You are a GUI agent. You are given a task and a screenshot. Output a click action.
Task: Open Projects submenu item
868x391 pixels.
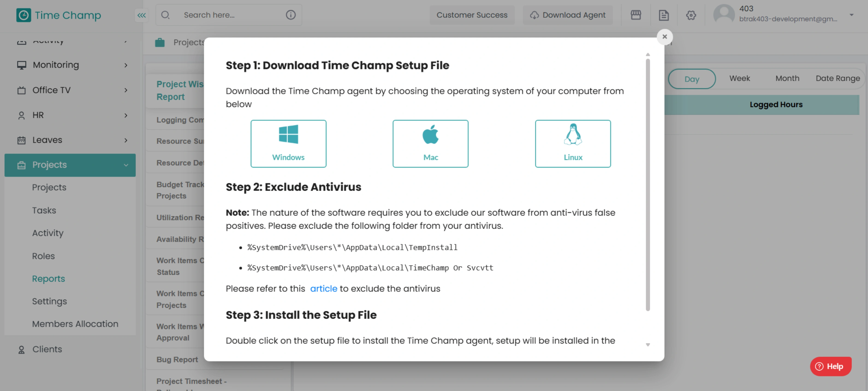coord(49,187)
